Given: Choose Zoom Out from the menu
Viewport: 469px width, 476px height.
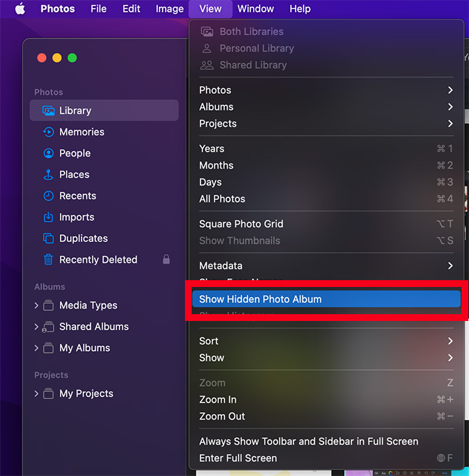Looking at the screenshot, I should tap(326, 416).
